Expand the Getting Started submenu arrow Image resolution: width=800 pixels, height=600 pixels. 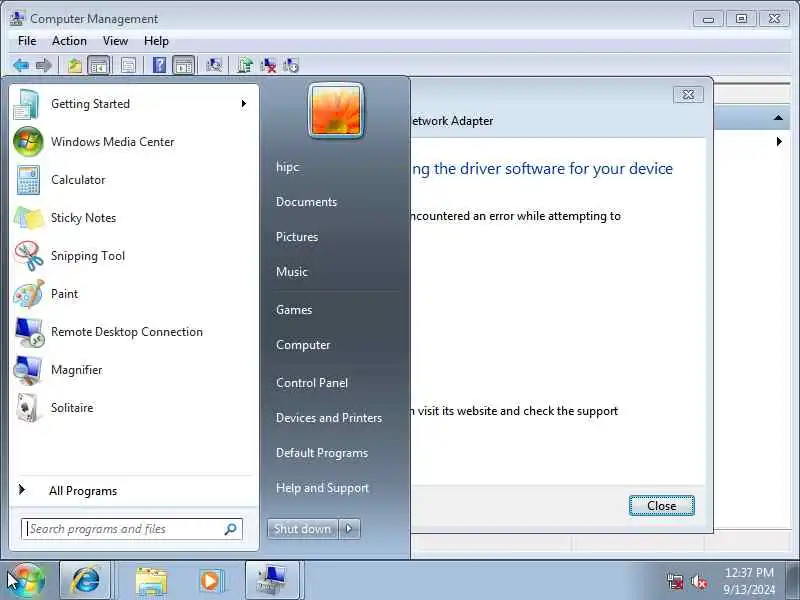coord(244,104)
